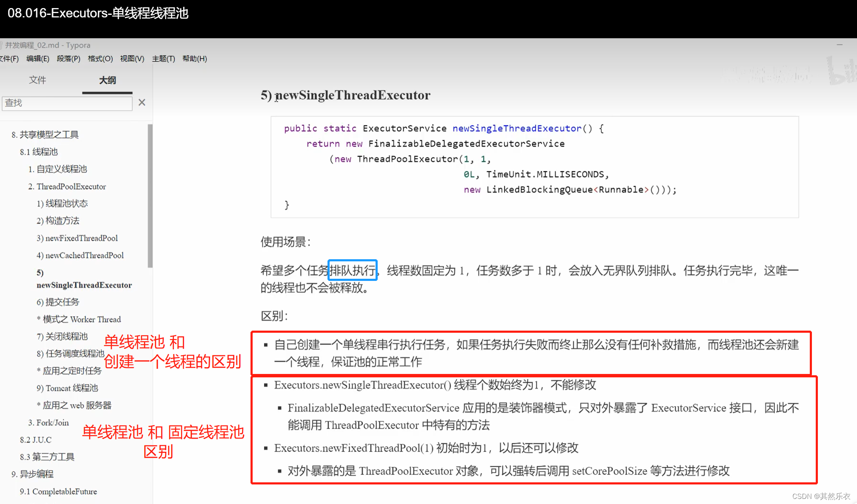857x504 pixels.
Task: Open the 帮助(H) menu
Action: click(x=195, y=59)
